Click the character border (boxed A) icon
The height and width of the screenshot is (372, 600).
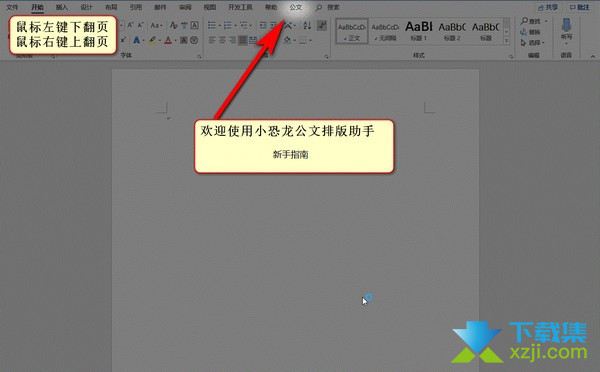pyautogui.click(x=194, y=26)
